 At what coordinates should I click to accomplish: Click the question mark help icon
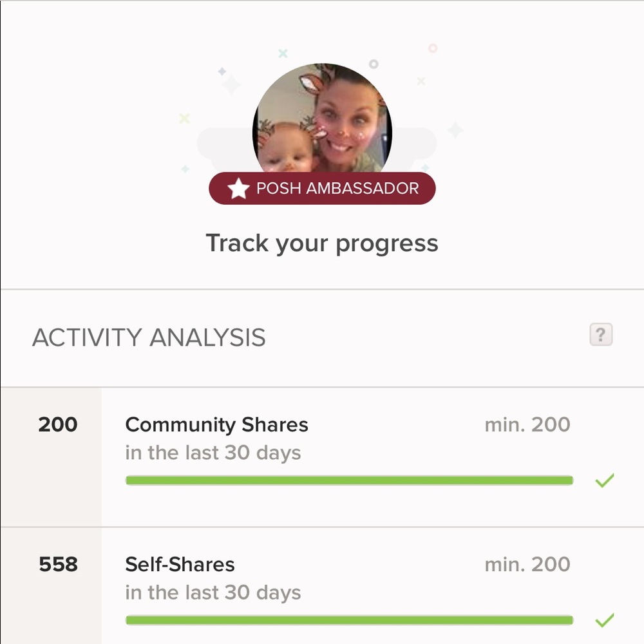tap(601, 335)
